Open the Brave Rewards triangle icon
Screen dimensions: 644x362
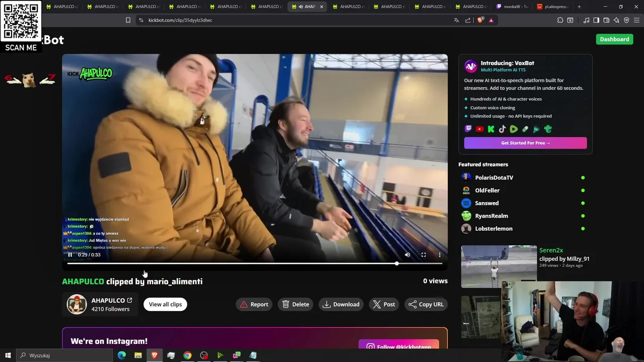491,20
